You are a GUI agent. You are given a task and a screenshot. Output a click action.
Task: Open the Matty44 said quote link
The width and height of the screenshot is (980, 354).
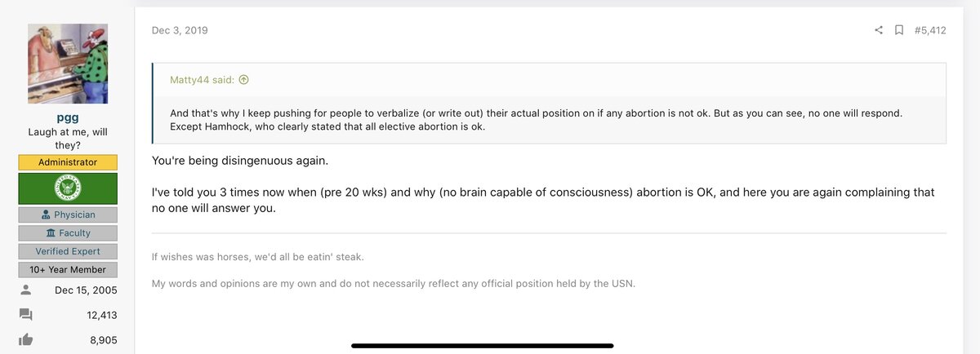(x=203, y=79)
